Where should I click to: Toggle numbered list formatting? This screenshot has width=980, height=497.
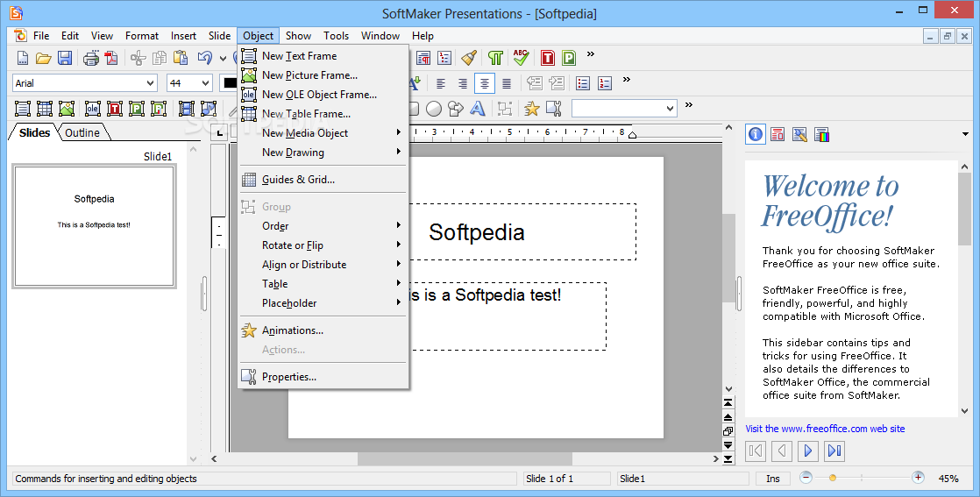(x=604, y=83)
